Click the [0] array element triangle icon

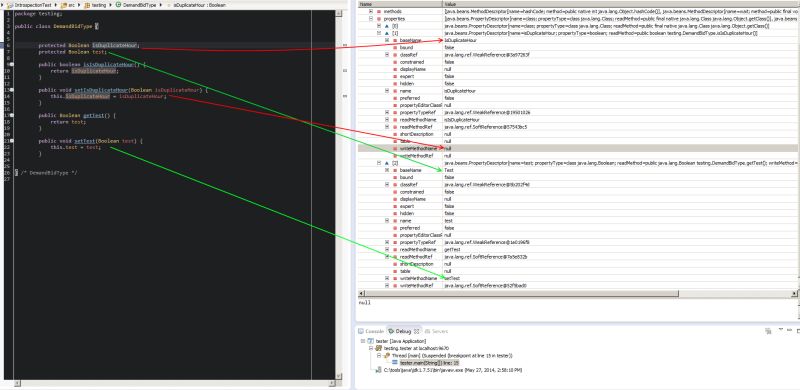387,26
